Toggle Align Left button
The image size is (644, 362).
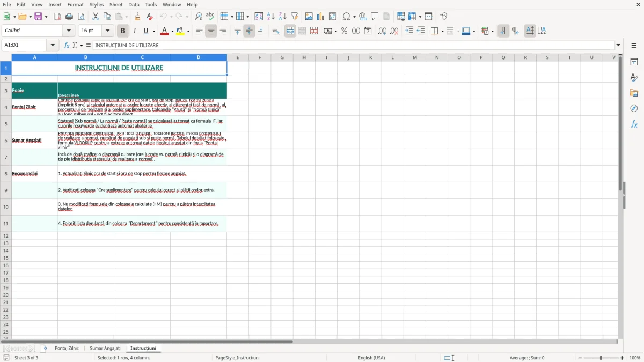200,31
